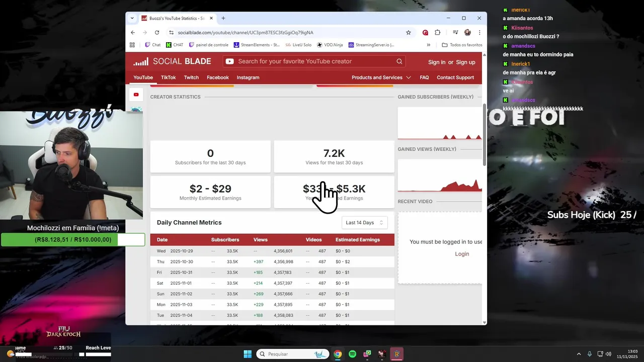Click the Subscribers column header
This screenshot has height=362, width=644.
pos(225,240)
